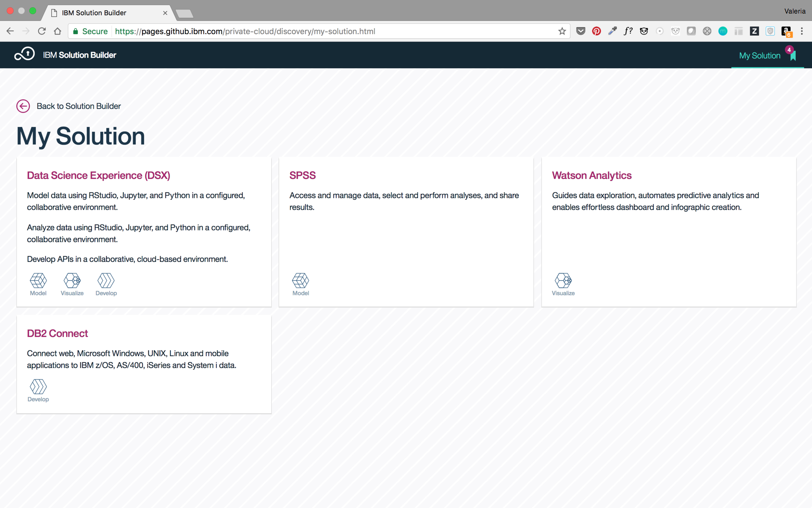Click the IBM Solution Builder header title

(x=80, y=55)
